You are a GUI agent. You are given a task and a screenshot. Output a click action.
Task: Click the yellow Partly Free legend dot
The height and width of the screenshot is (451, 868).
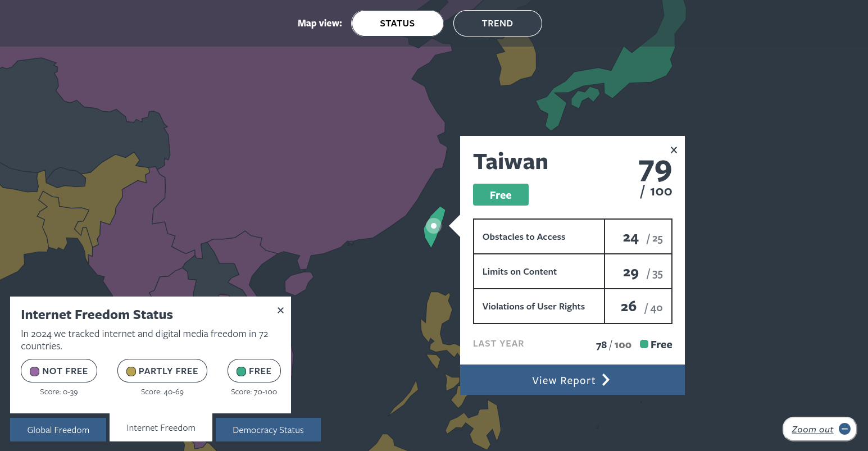tap(131, 371)
